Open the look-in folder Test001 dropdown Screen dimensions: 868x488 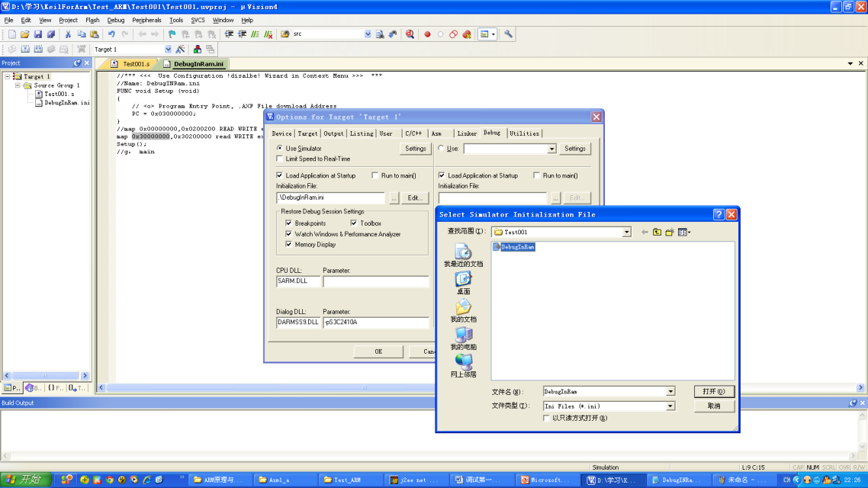626,233
